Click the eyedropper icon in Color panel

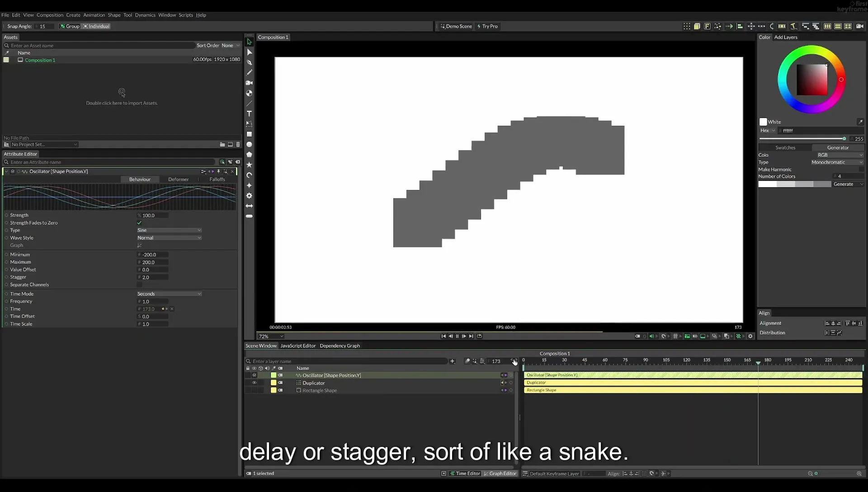(x=860, y=122)
